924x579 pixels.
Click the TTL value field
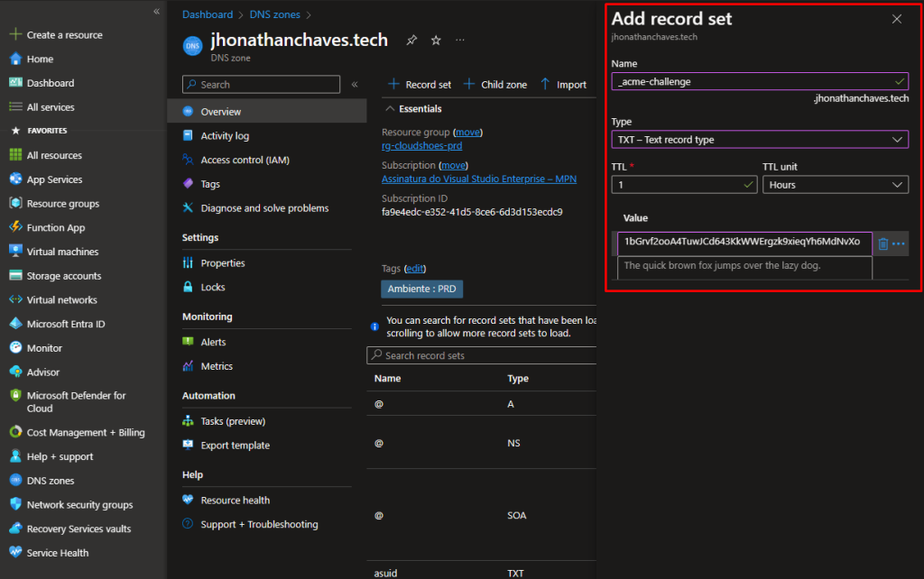[684, 185]
